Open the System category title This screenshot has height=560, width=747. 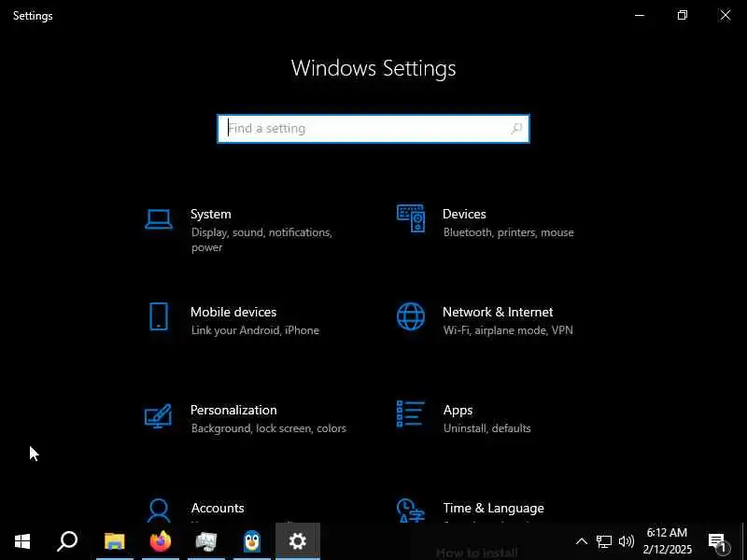[x=211, y=215]
